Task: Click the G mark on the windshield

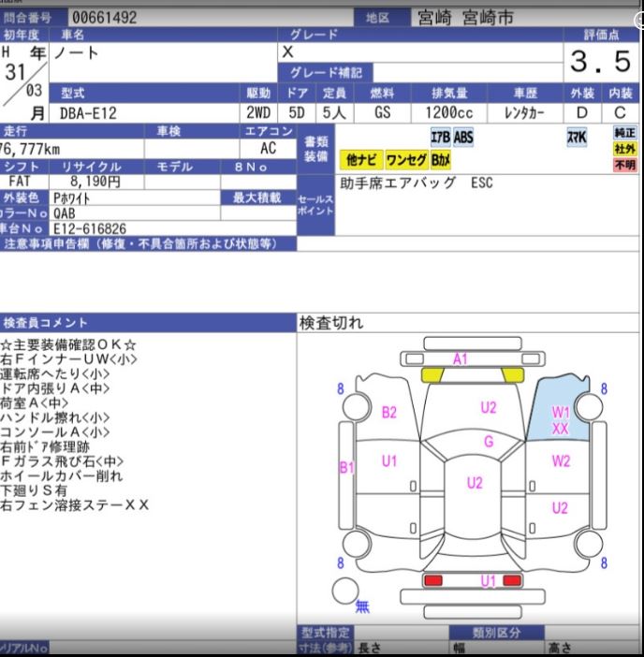Action: 488,441
